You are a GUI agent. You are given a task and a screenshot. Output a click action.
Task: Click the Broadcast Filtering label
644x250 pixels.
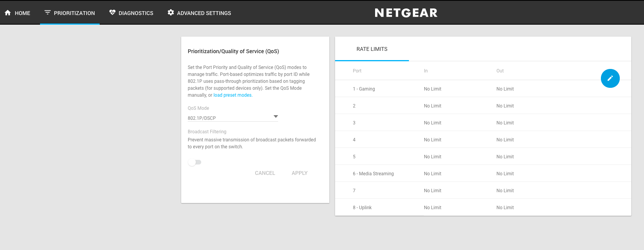point(207,132)
